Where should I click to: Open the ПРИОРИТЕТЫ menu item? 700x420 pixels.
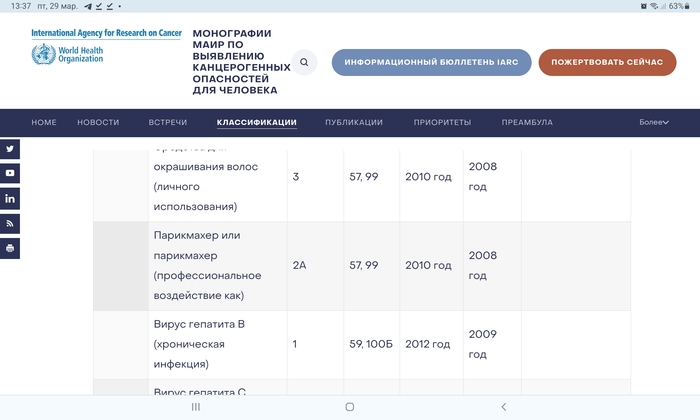(442, 122)
